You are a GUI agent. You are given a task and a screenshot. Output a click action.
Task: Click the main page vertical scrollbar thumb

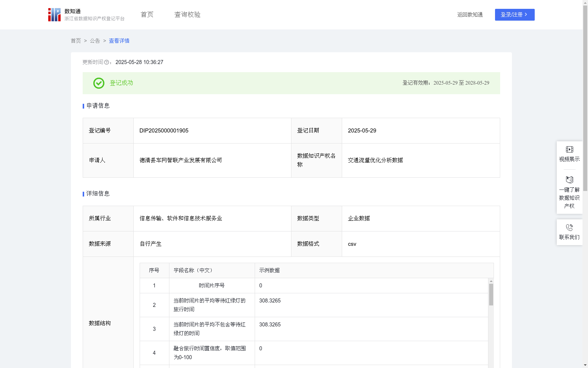pos(585,98)
